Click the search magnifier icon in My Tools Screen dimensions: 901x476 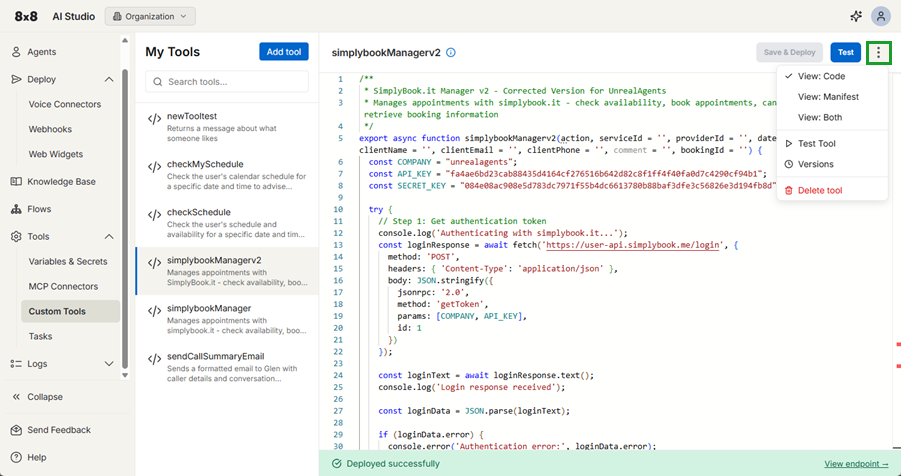[157, 82]
